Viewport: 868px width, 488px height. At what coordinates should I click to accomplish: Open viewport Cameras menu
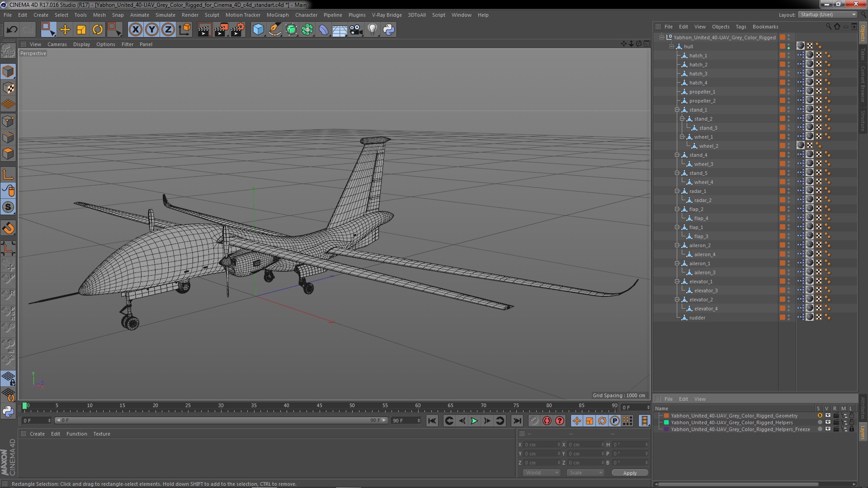click(x=57, y=44)
